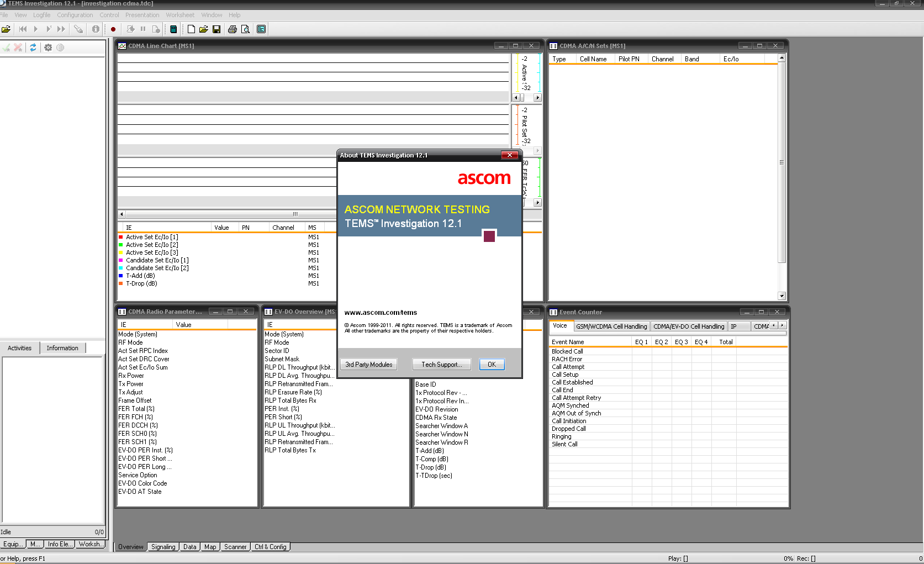Open GSM/WCDMA Cell Handling tab in Event Counter
The width and height of the screenshot is (924, 564).
pyautogui.click(x=611, y=326)
